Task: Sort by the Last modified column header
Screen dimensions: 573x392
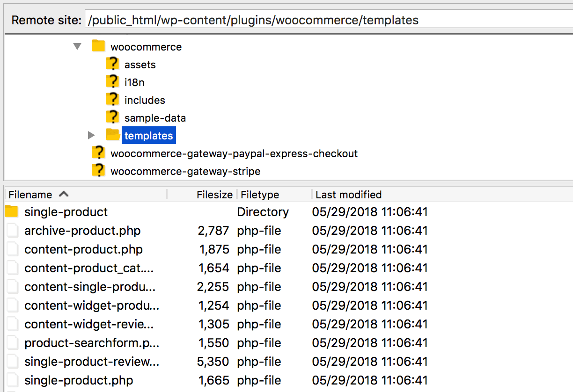Action: pyautogui.click(x=349, y=195)
